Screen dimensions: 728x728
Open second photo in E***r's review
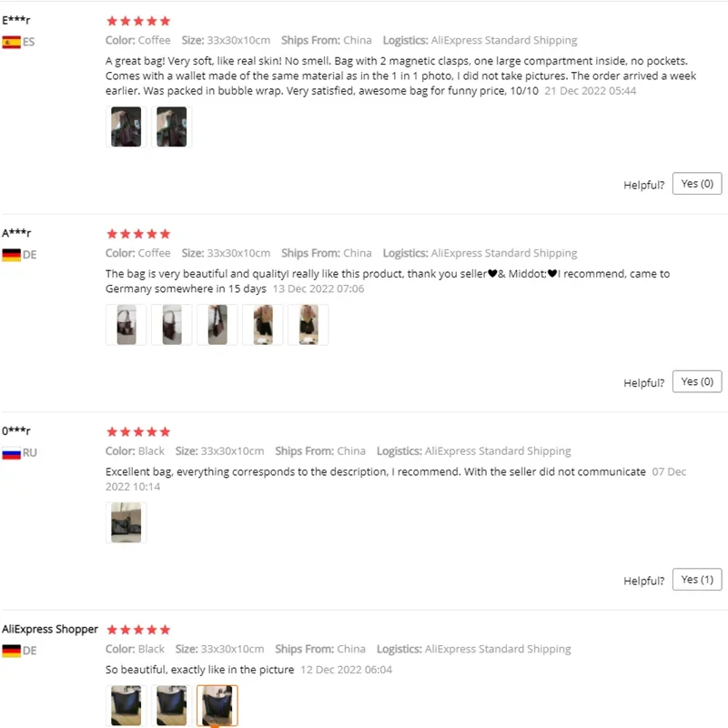click(171, 126)
